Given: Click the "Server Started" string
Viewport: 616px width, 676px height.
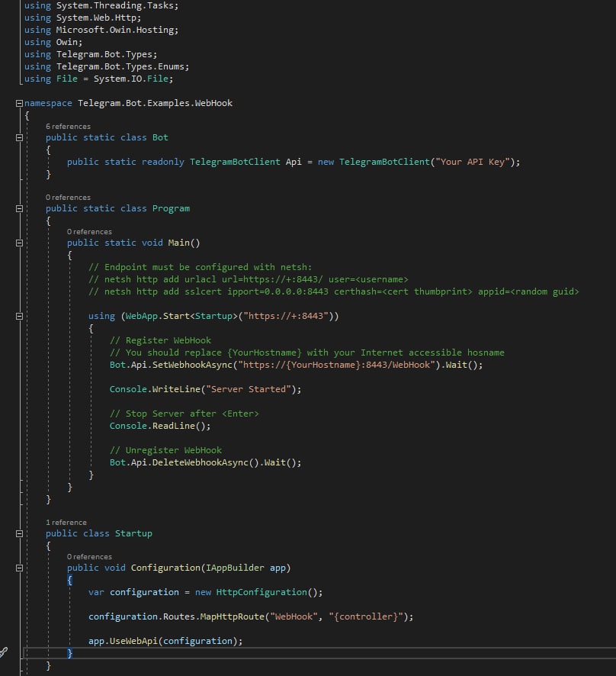Looking at the screenshot, I should click(248, 389).
